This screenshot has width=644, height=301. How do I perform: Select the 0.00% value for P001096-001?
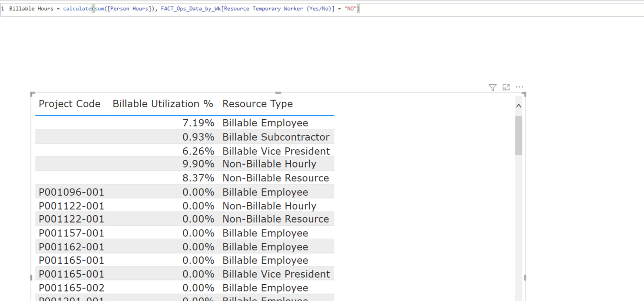click(x=198, y=192)
